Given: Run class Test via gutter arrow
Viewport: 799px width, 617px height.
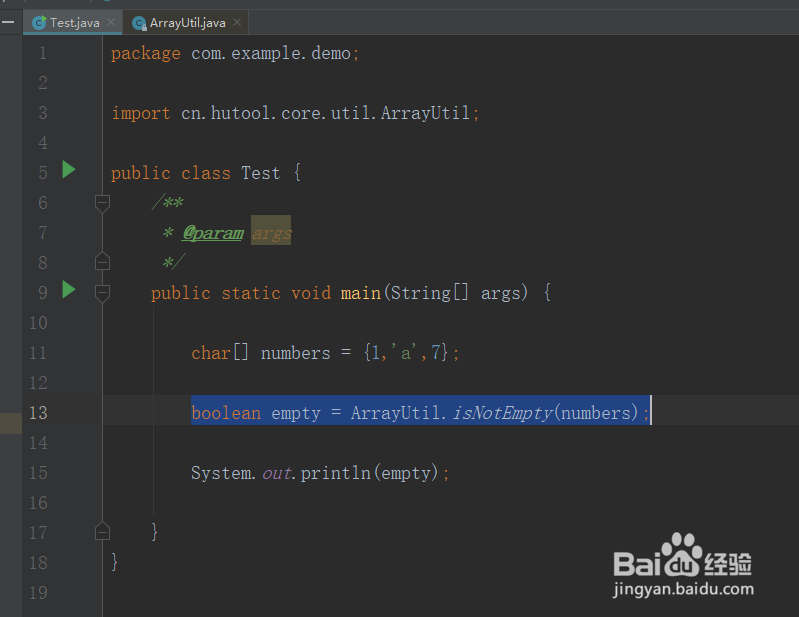Looking at the screenshot, I should click(x=69, y=170).
